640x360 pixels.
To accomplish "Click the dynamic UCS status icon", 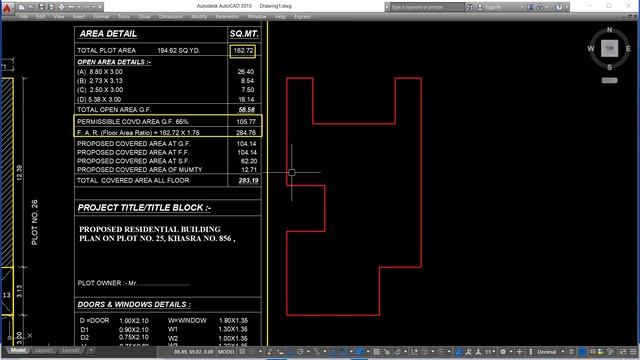I will [414, 351].
